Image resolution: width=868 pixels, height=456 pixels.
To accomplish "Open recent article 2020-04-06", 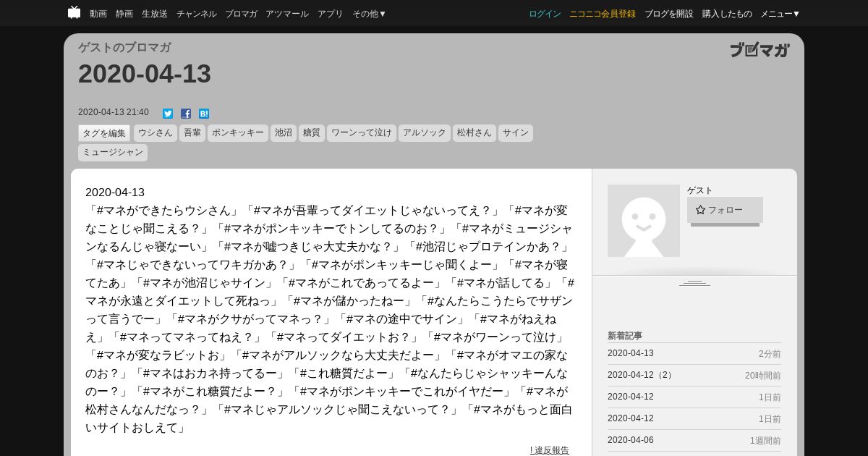I will tap(631, 440).
